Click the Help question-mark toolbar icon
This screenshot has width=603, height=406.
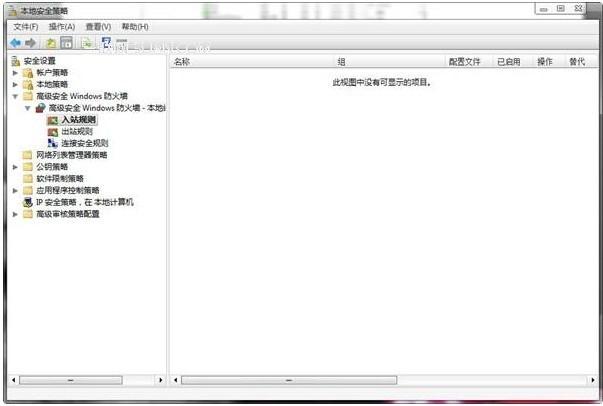[x=106, y=43]
